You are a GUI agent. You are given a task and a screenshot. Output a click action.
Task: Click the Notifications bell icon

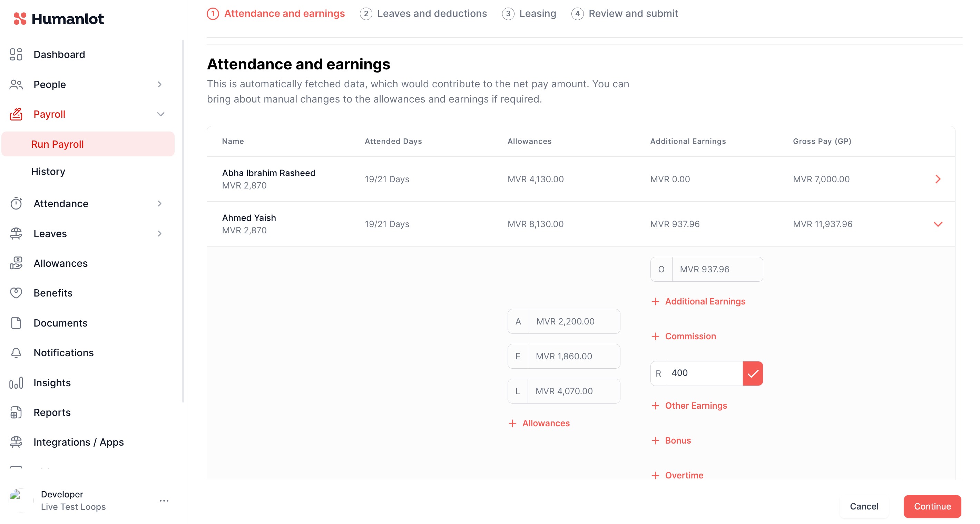16,353
